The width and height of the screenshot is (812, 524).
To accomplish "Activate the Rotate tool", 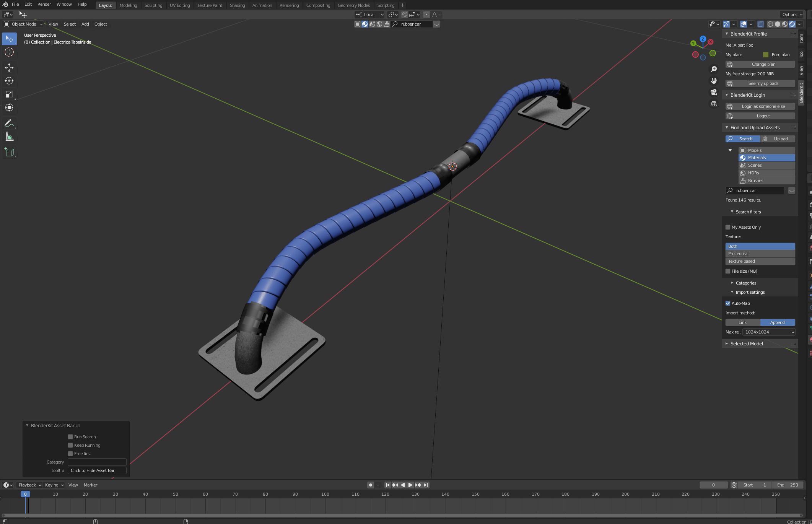I will 9,81.
